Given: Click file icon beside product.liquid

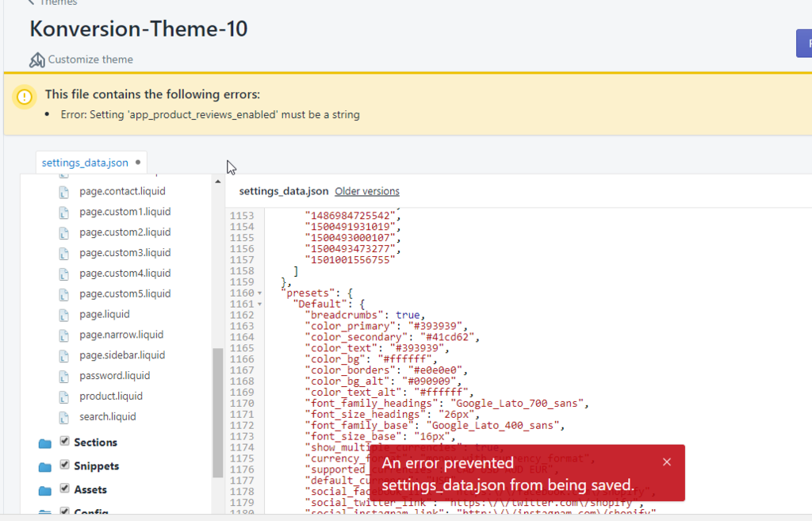Looking at the screenshot, I should pyautogui.click(x=63, y=397).
